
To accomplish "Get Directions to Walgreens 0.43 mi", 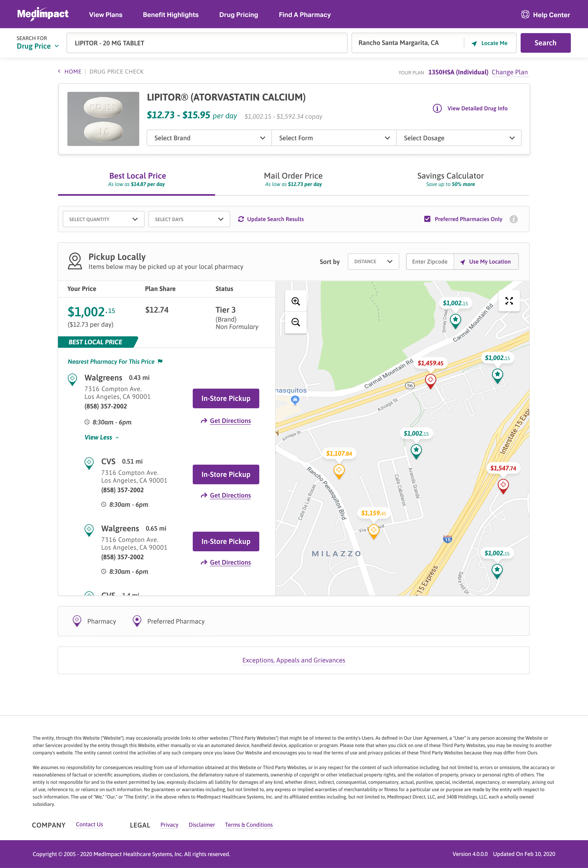I will click(226, 421).
